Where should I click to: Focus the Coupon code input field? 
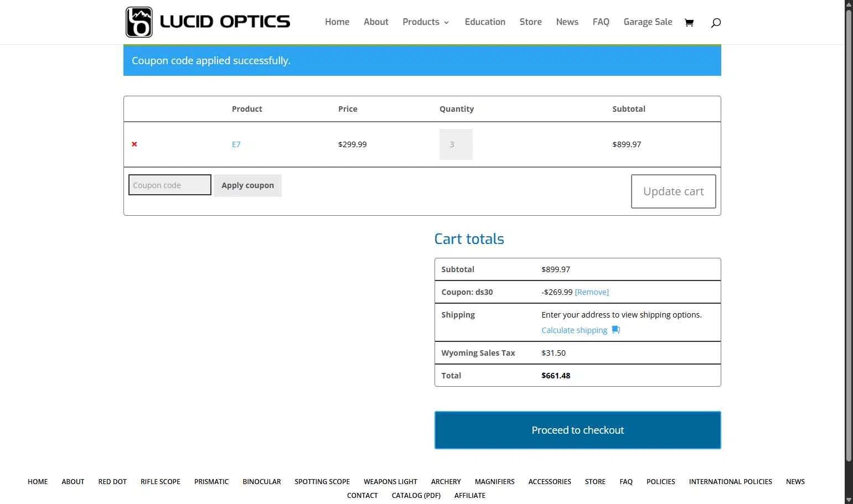[x=170, y=185]
